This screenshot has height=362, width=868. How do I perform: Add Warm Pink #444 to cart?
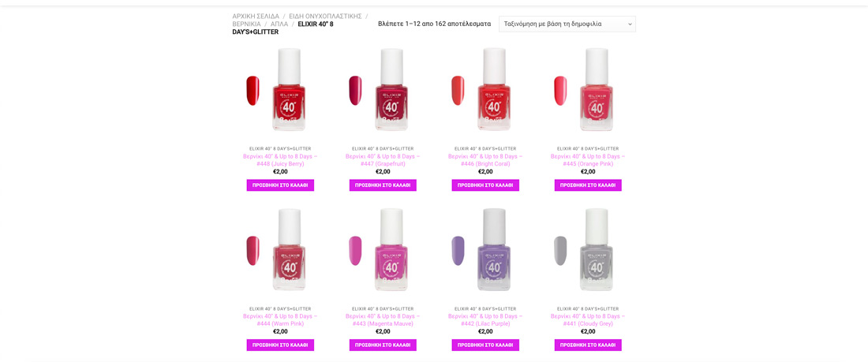280,345
